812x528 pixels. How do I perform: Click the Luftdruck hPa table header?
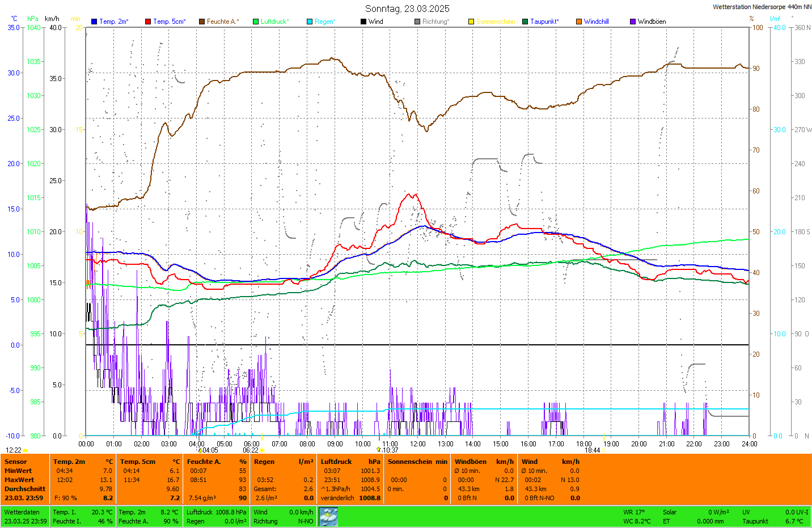tap(350, 462)
